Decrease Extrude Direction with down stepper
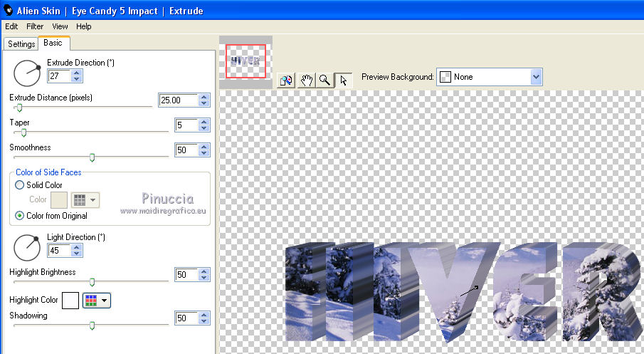The image size is (644, 354). click(76, 79)
